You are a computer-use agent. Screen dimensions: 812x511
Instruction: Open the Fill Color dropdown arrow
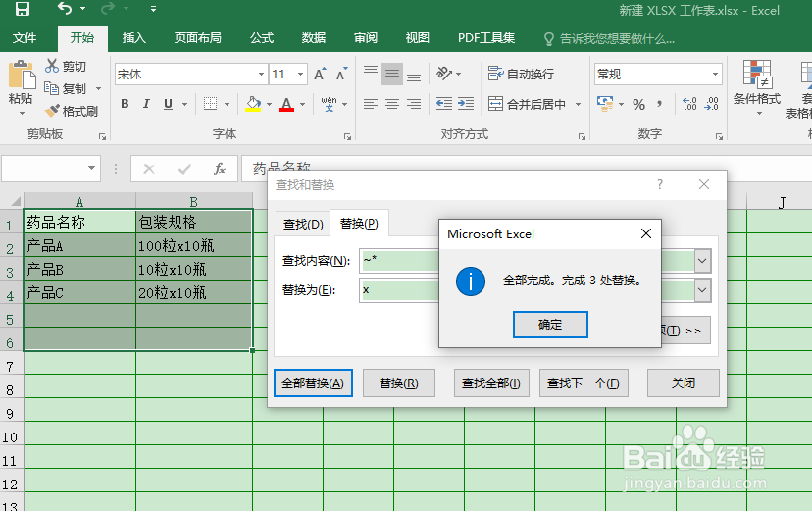tap(269, 104)
